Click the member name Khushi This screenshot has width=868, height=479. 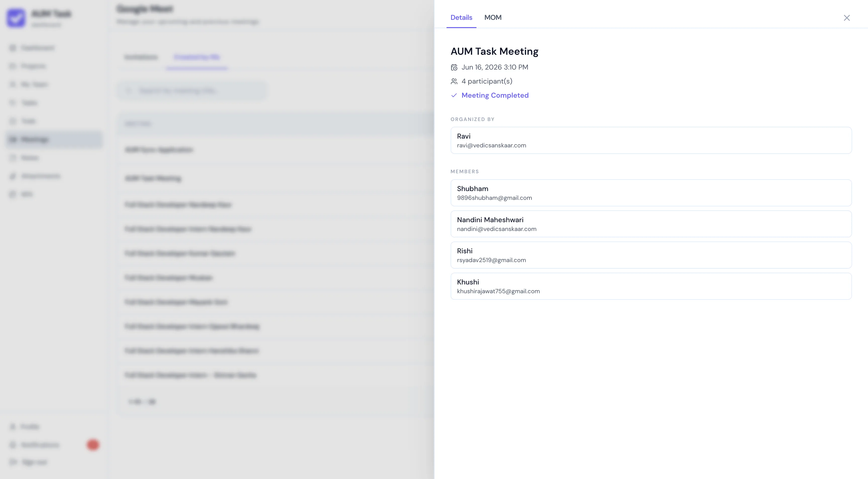[x=468, y=282]
